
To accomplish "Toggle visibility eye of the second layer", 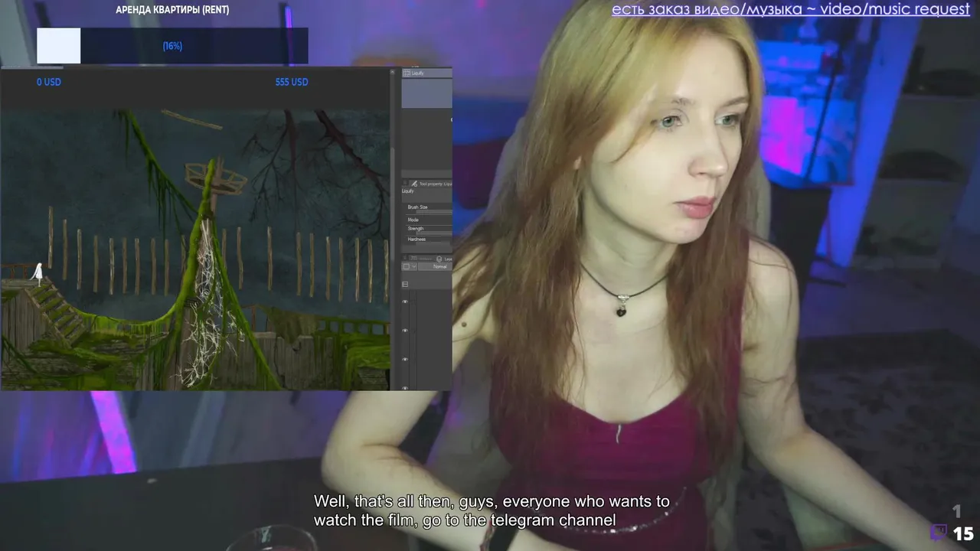I will coord(406,331).
